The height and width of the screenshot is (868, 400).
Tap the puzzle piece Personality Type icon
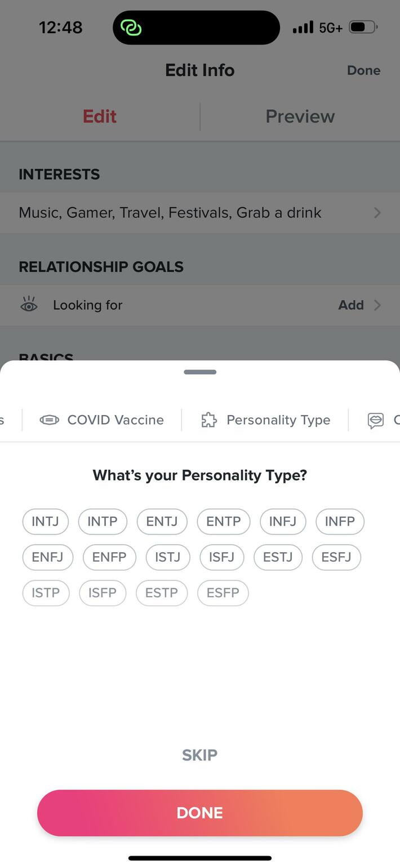coord(209,420)
